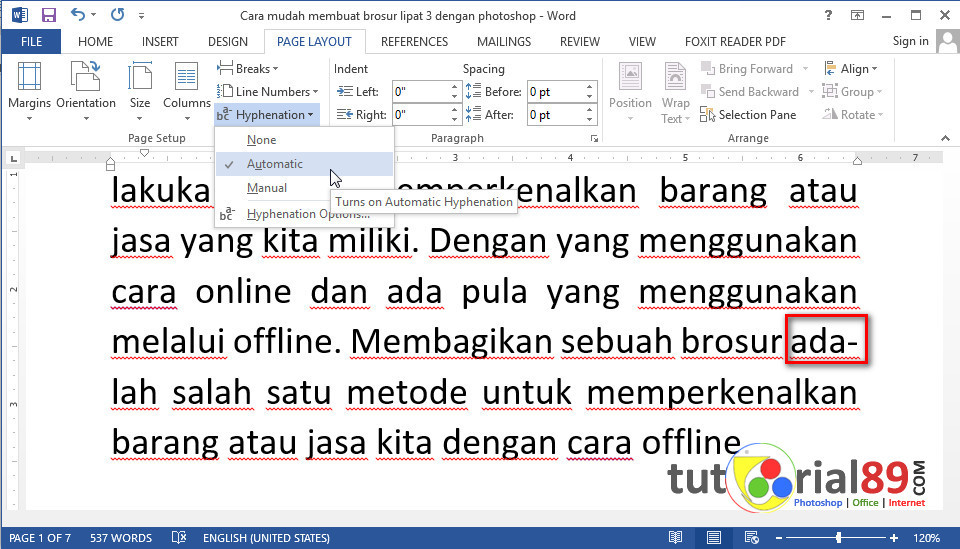Undo the last action
Viewport: 960px width, 549px height.
pos(77,15)
